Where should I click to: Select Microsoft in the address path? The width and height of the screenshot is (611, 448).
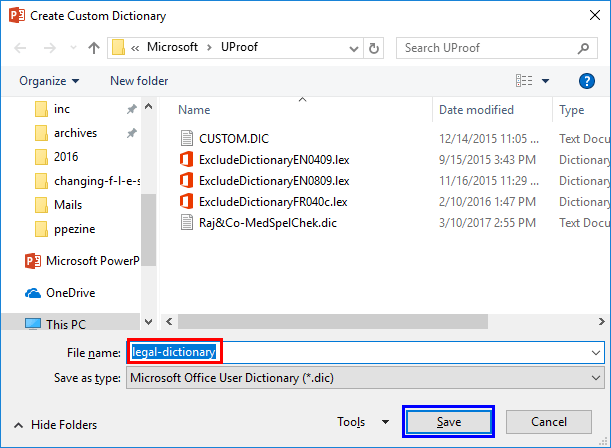click(x=172, y=47)
